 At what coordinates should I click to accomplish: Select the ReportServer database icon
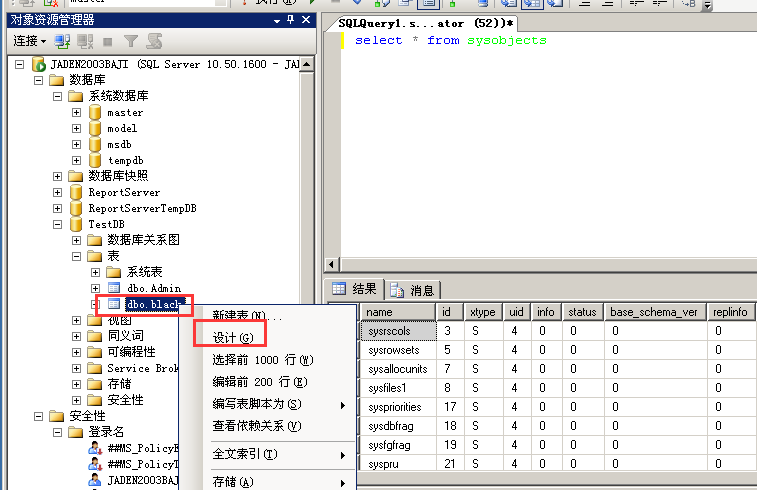[76, 192]
